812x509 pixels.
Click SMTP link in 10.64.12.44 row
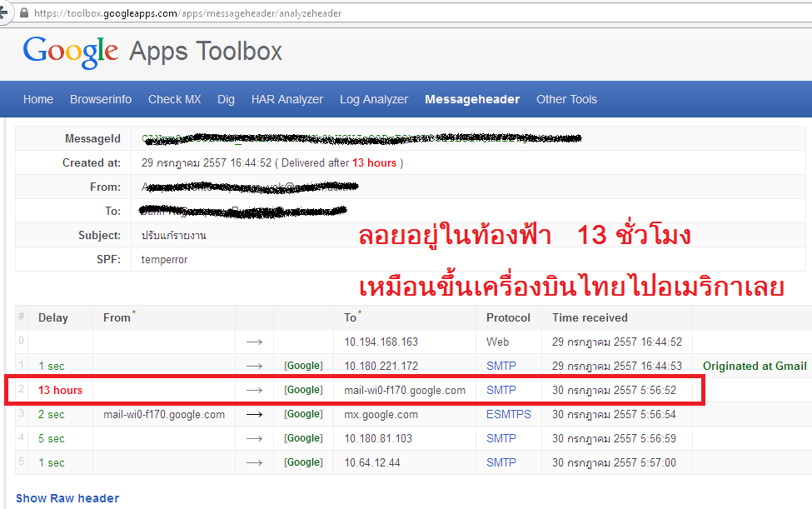pos(501,462)
